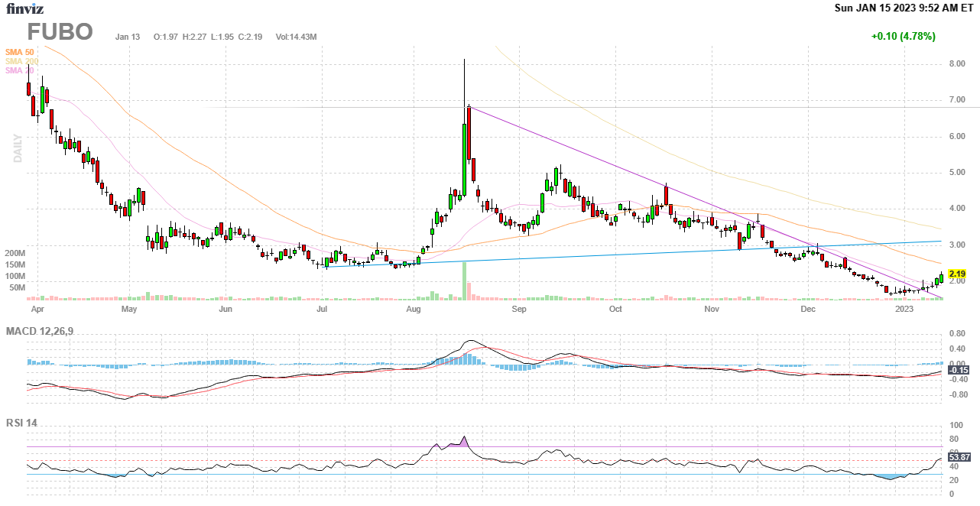Click the 2023 label on the date axis

[904, 310]
